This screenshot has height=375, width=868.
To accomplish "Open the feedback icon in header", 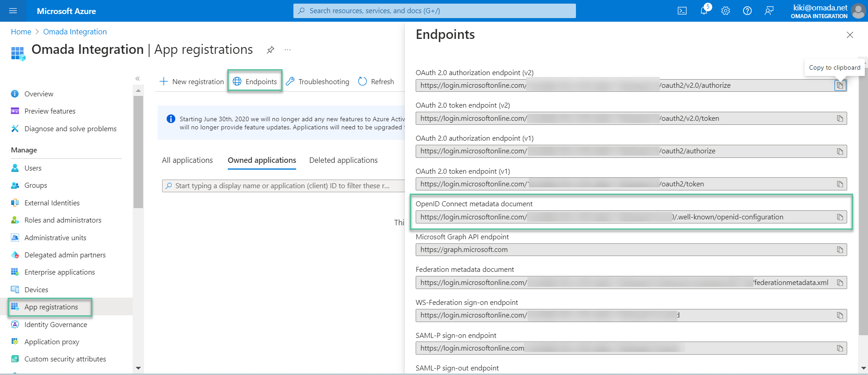I will coord(769,11).
